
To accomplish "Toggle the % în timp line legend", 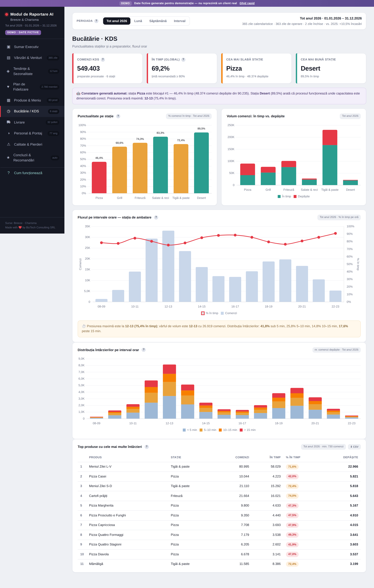I will point(210,313).
